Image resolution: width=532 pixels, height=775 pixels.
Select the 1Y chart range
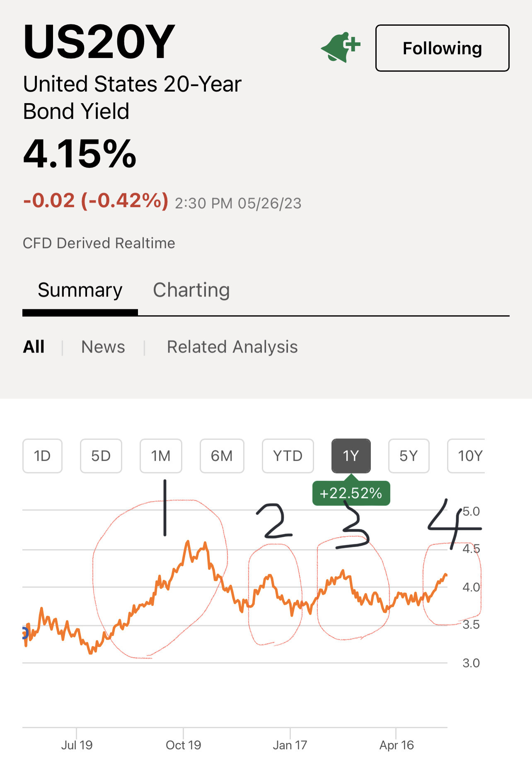[x=351, y=456]
